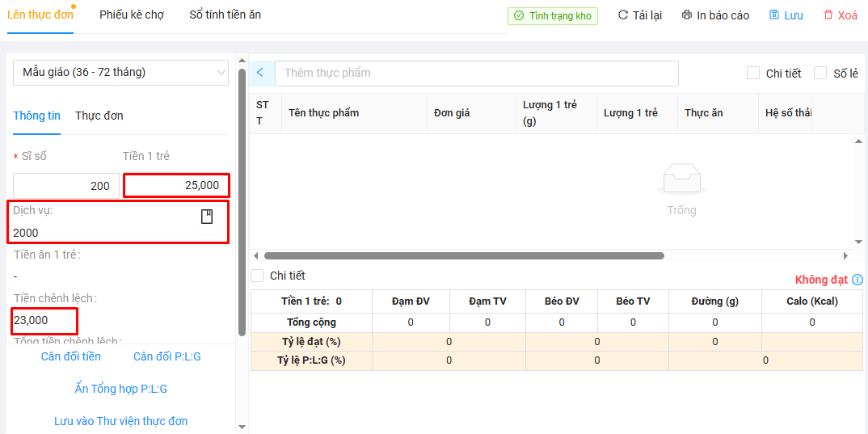Click the save disk icon Lưu
Viewport: 868px width, 434px height.
point(774,15)
